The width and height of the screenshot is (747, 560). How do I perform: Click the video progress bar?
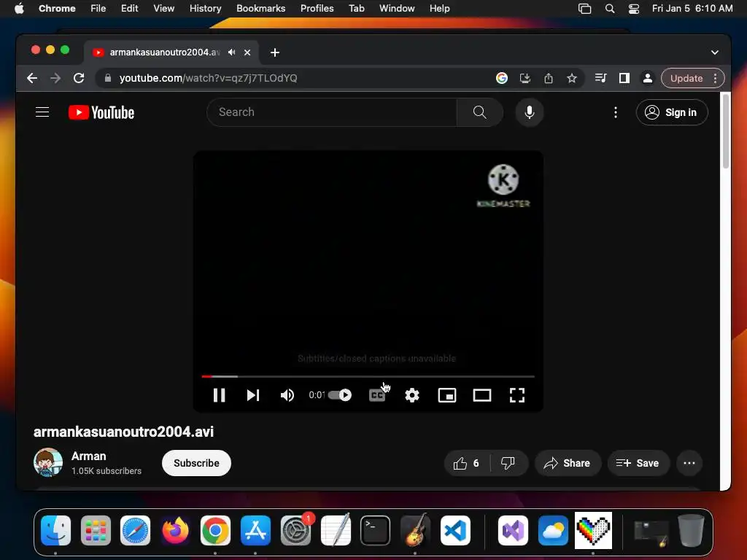click(x=368, y=376)
